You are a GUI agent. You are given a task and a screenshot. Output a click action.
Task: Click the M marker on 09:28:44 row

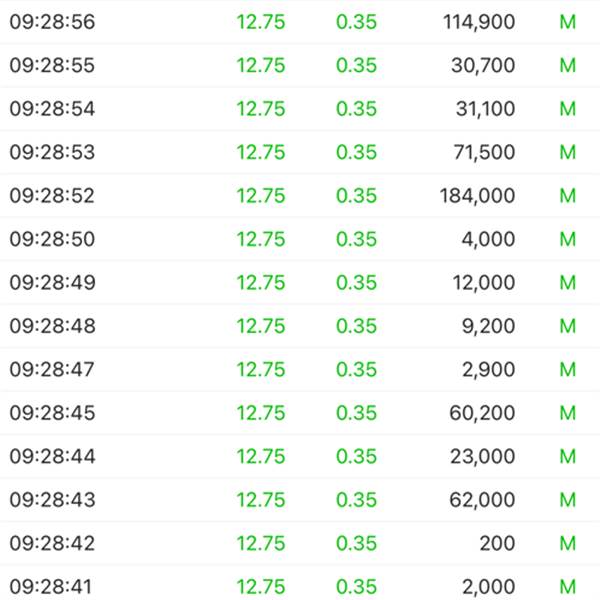567,456
